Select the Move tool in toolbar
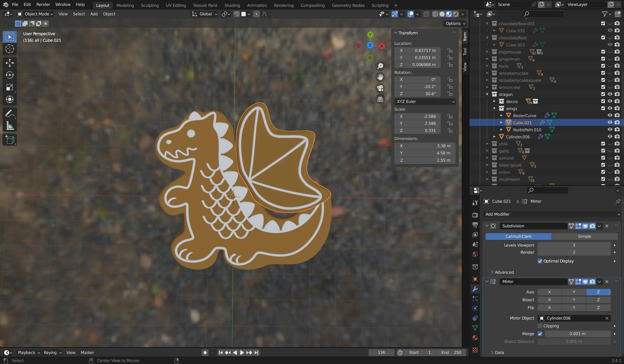 pos(9,63)
